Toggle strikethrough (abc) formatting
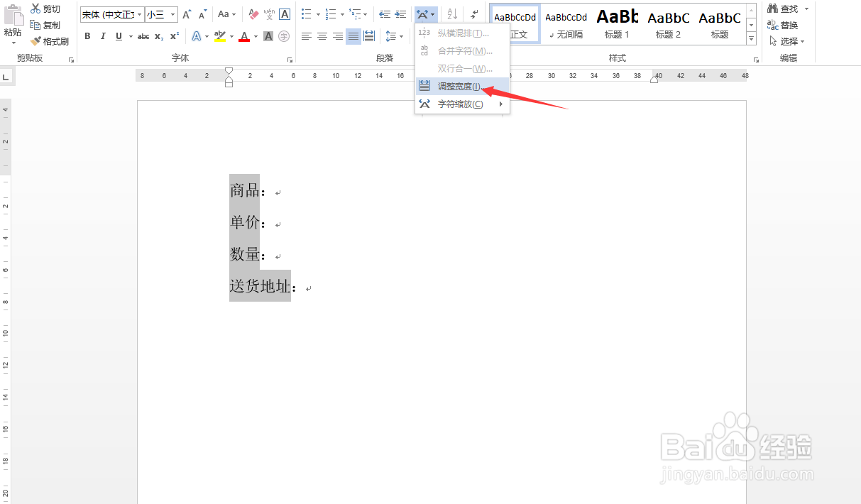This screenshot has width=861, height=504. (x=143, y=36)
